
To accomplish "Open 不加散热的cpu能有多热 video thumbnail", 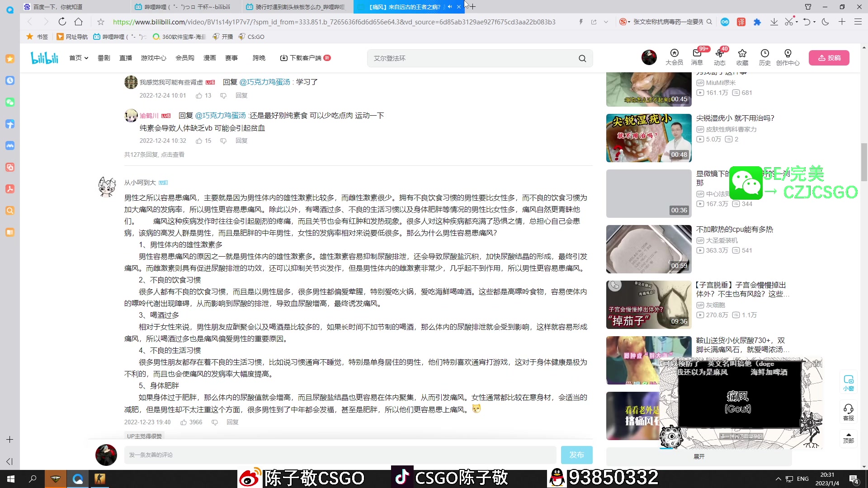I will [649, 249].
